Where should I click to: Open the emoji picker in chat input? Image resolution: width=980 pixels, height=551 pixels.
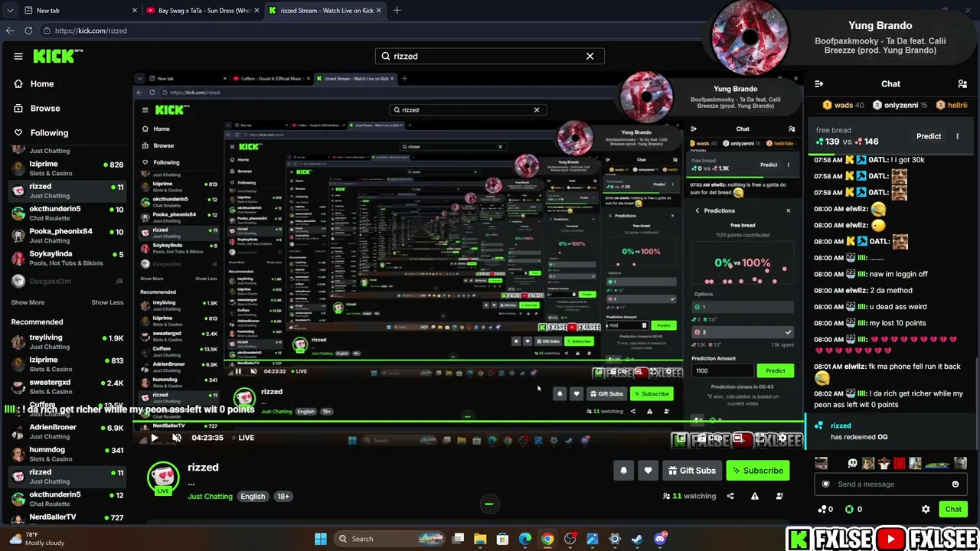955,484
